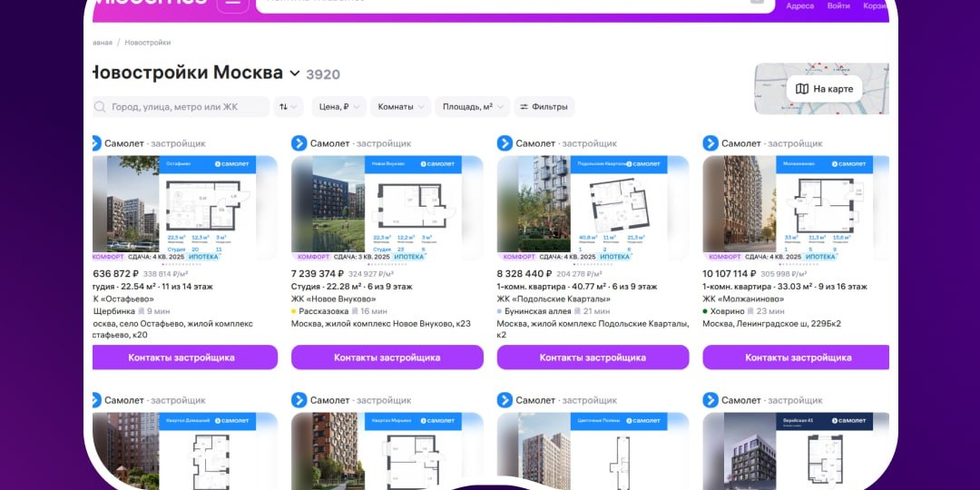The height and width of the screenshot is (490, 980).
Task: Click Контакты застройщика under Остафьево listing
Action: 185,358
